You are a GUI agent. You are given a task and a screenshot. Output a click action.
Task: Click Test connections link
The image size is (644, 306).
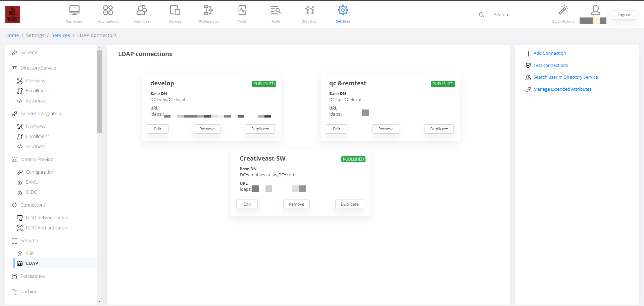click(550, 65)
